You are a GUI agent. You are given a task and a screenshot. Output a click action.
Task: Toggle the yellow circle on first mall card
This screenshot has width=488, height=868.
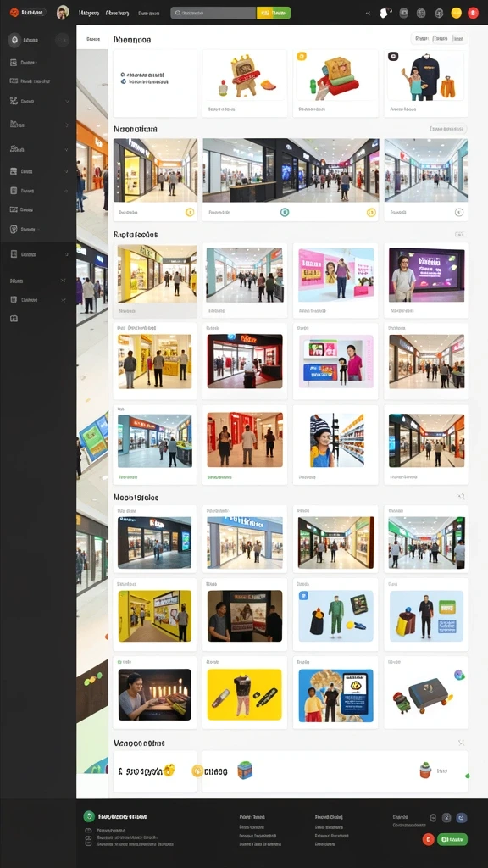point(190,212)
